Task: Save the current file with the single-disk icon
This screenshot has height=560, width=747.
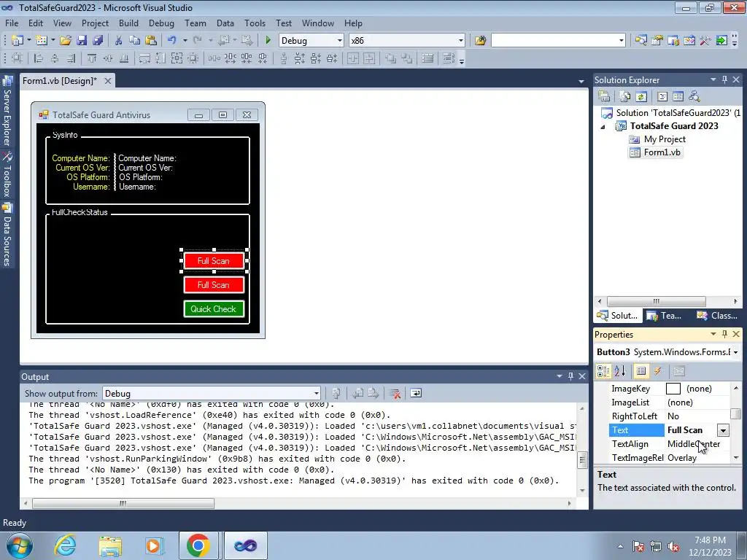Action: (x=82, y=41)
